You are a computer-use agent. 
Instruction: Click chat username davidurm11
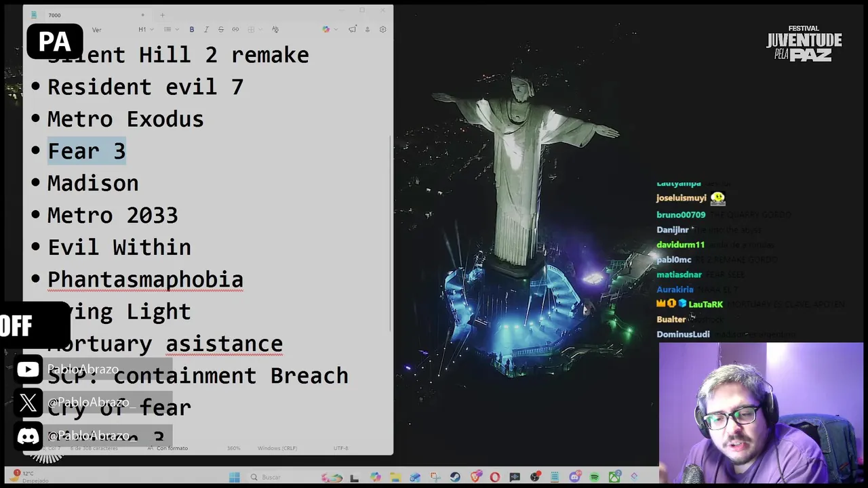[x=680, y=245]
